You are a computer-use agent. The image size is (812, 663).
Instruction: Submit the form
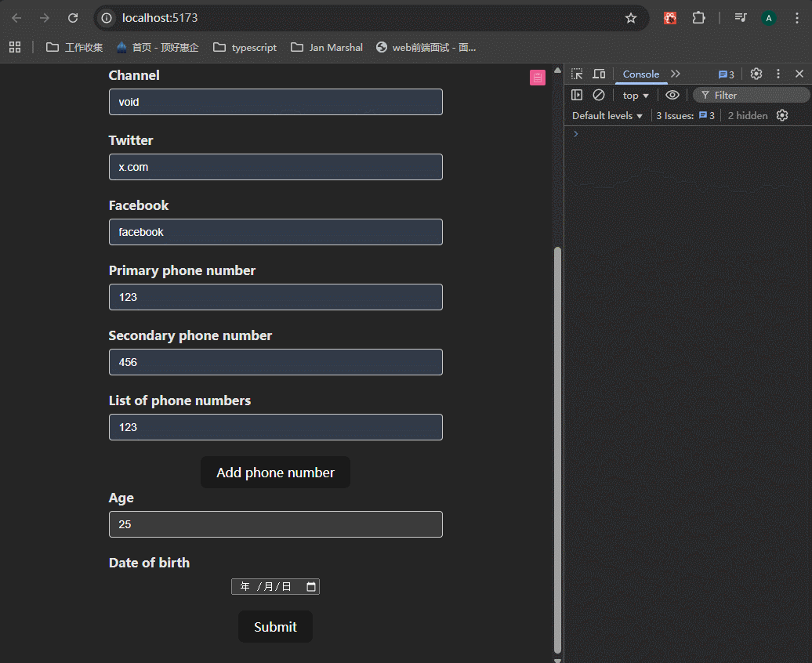pyautogui.click(x=275, y=626)
